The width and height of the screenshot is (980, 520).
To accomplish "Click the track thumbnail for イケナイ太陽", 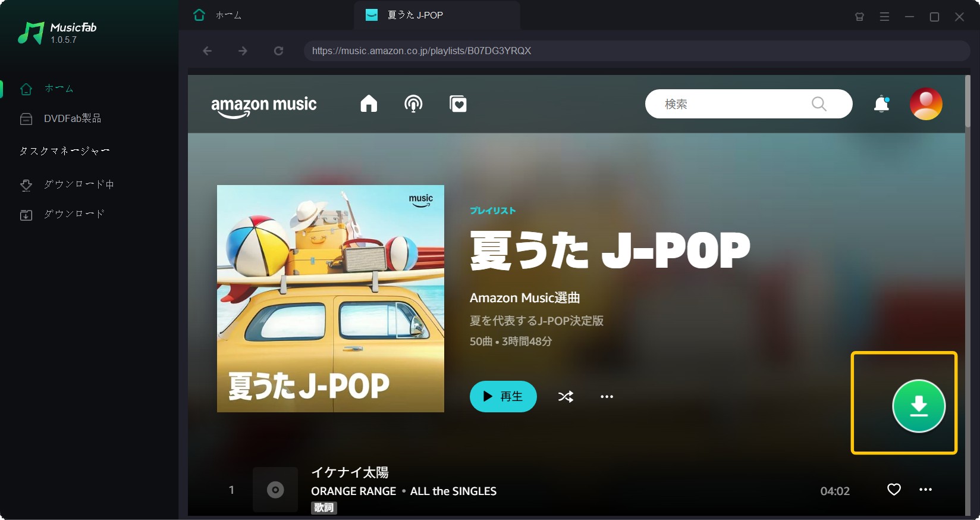I will pyautogui.click(x=275, y=490).
